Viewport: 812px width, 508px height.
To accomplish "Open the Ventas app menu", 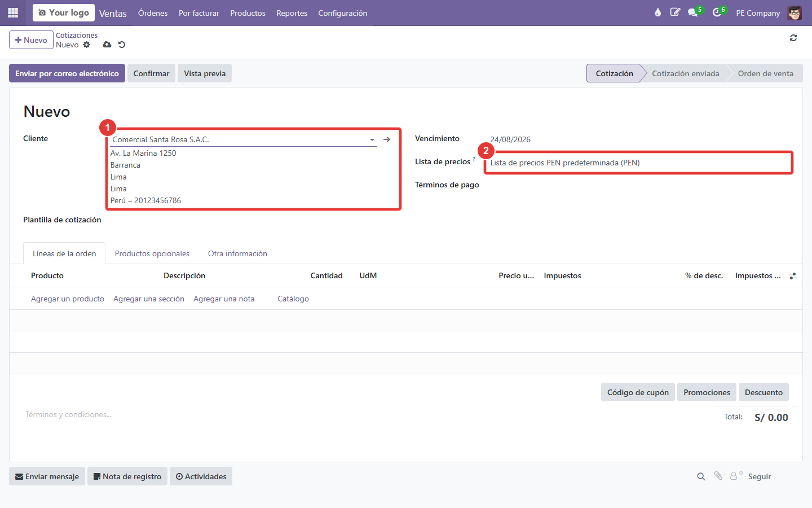I will coord(113,13).
